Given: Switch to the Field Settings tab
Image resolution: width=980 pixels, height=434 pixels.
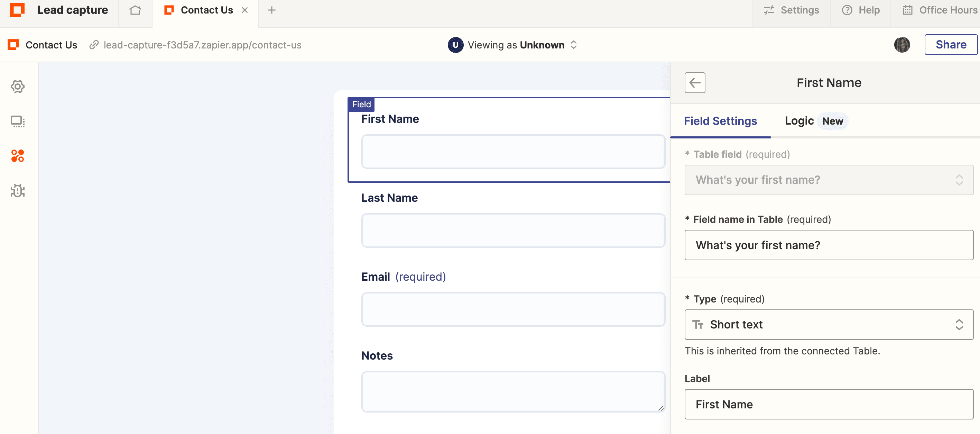Looking at the screenshot, I should 720,121.
